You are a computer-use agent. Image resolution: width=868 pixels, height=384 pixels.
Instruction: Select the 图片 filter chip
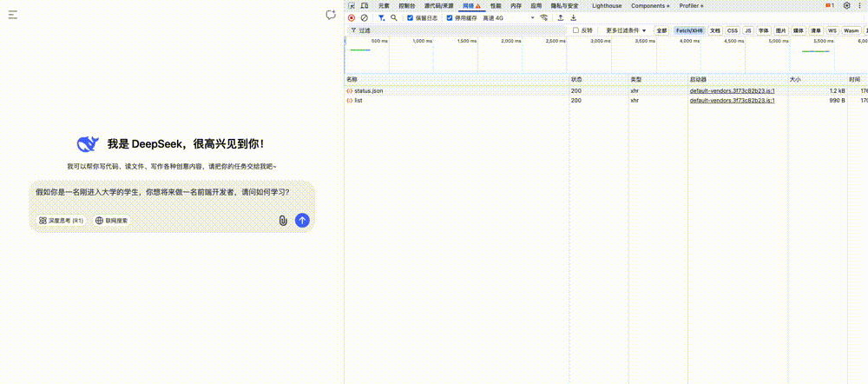point(781,30)
